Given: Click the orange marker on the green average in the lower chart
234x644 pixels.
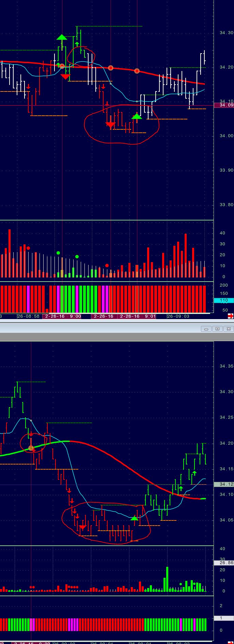Looking at the screenshot, I should (x=31, y=448).
